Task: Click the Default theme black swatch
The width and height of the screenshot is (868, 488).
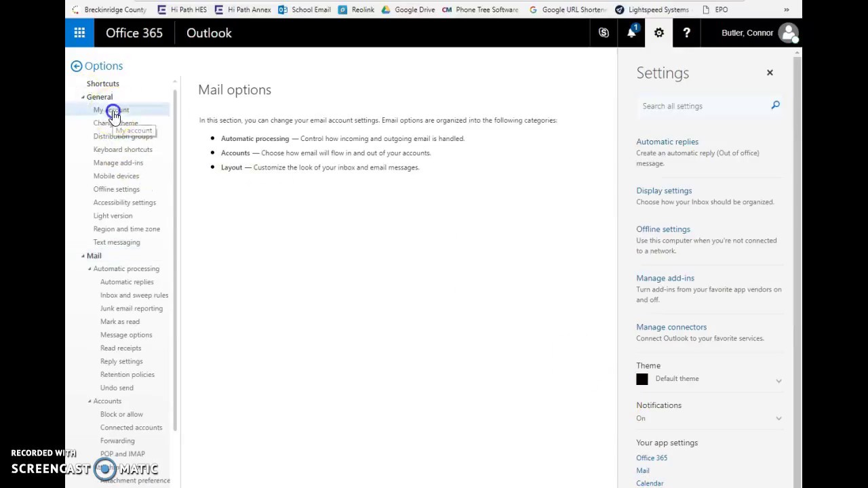Action: 642,380
